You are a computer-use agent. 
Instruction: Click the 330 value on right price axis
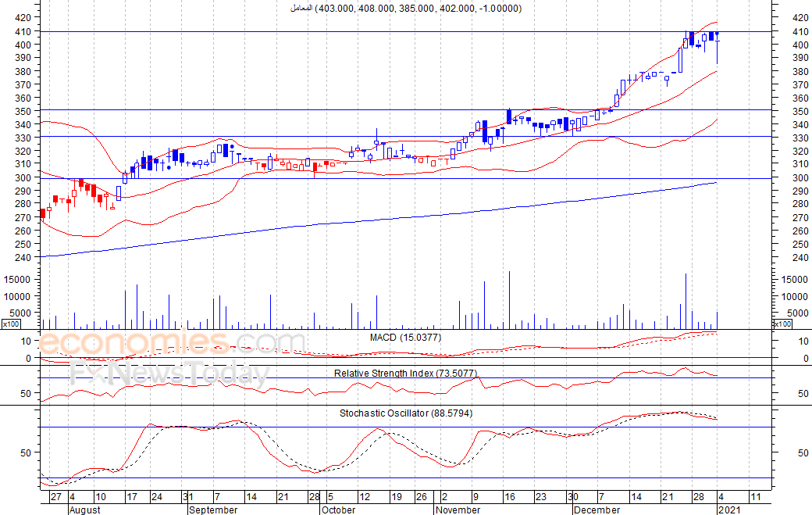click(800, 138)
